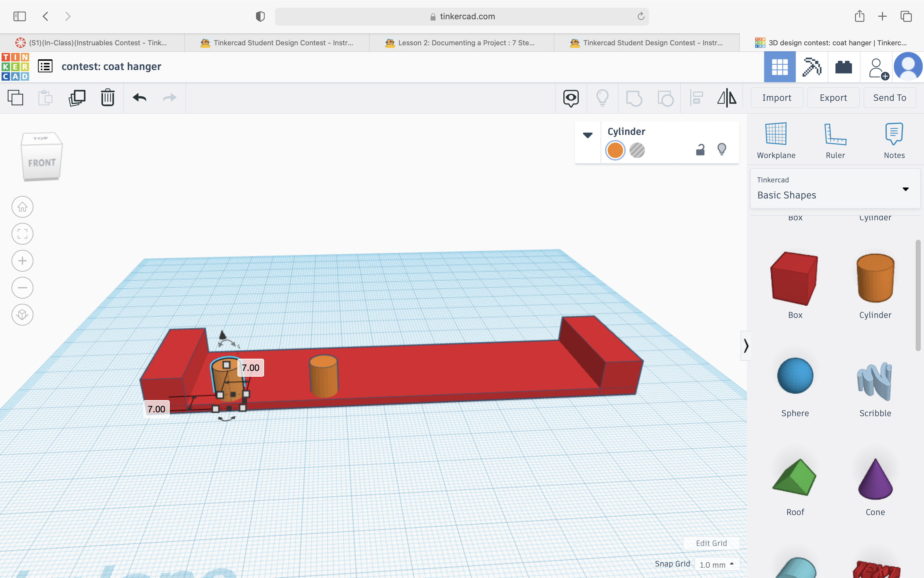Redo the last action
This screenshot has height=578, width=924.
pyautogui.click(x=169, y=98)
